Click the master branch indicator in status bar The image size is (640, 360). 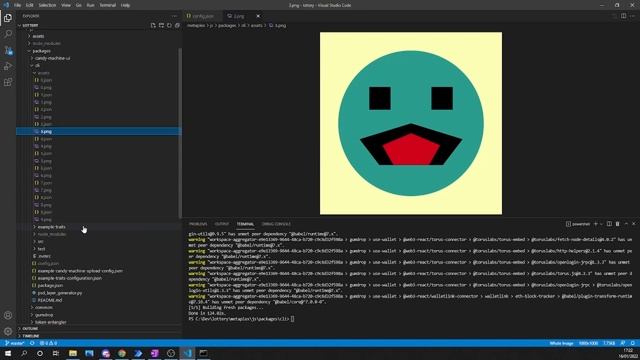[x=15, y=343]
